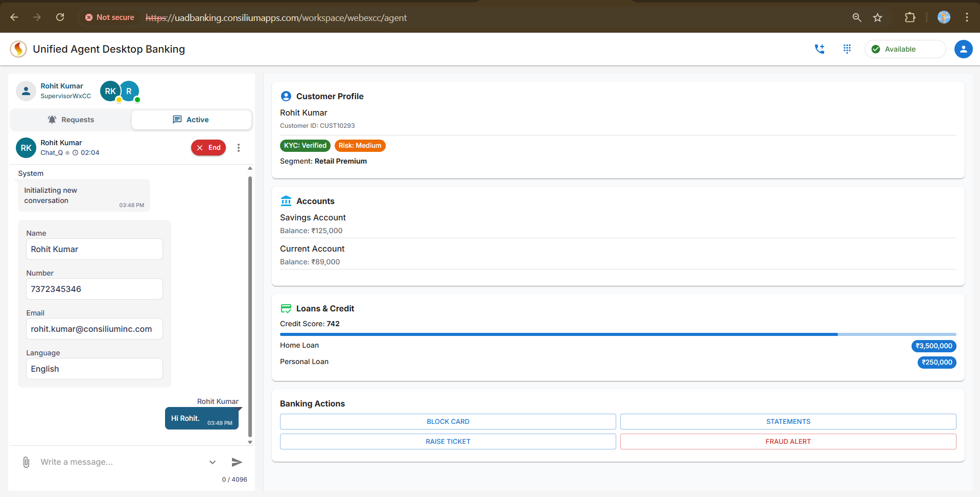Reload the page in browser
The height and width of the screenshot is (497, 980).
click(60, 17)
